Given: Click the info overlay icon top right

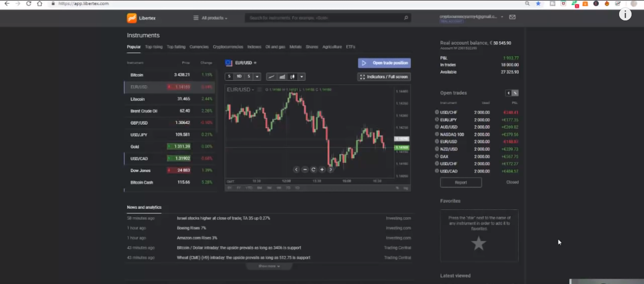Looking at the screenshot, I should pyautogui.click(x=625, y=14).
